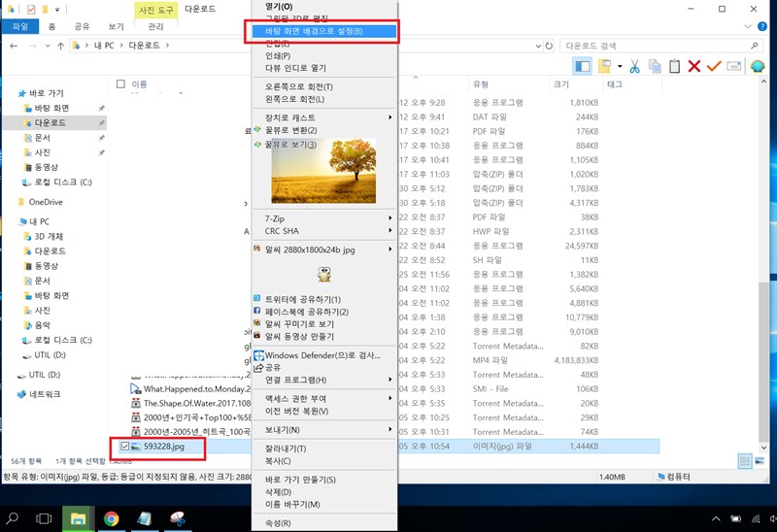Switch to details view icon at bottom right
Image resolution: width=777 pixels, height=532 pixels.
pyautogui.click(x=745, y=461)
